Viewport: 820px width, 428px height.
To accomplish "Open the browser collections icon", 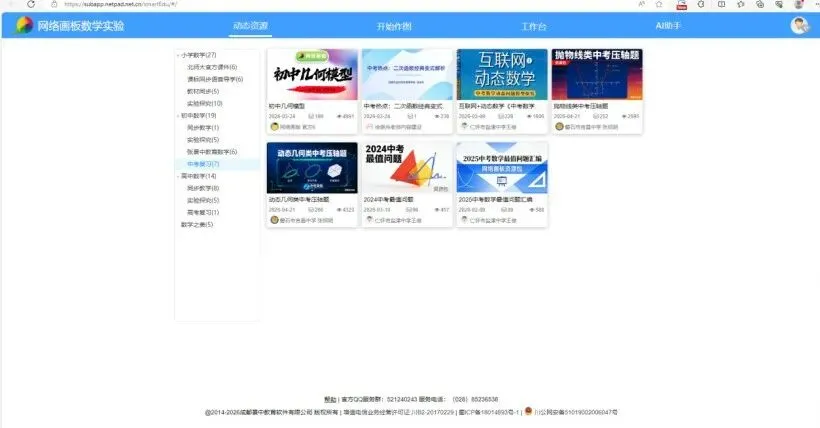I will click(x=760, y=4).
